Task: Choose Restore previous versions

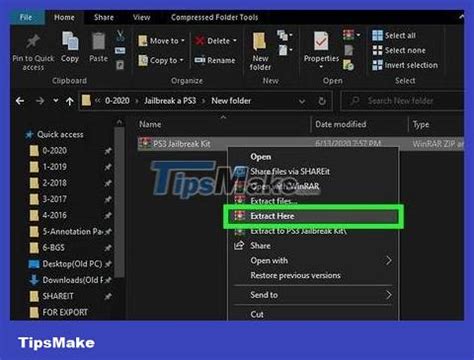Action: [x=295, y=275]
